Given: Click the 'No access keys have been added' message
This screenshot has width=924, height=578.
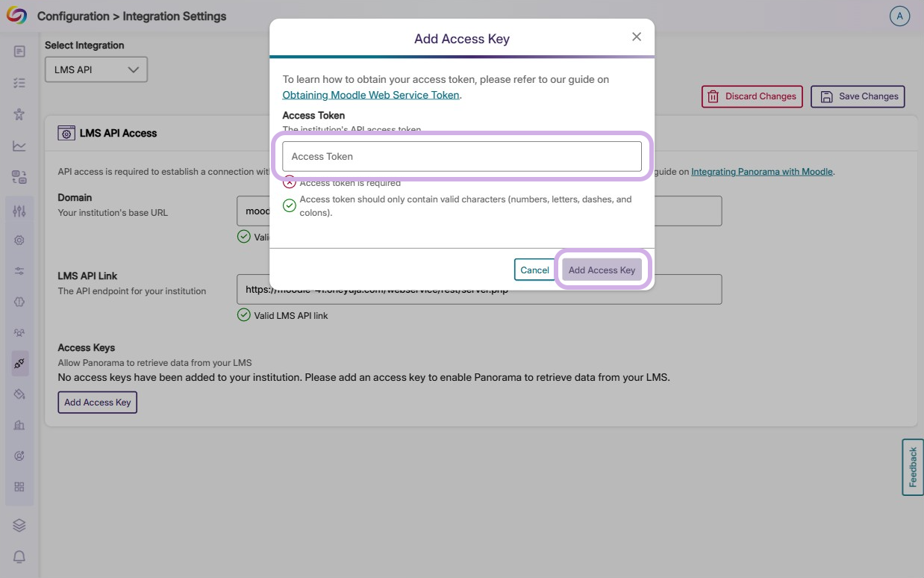Looking at the screenshot, I should pyautogui.click(x=364, y=377).
